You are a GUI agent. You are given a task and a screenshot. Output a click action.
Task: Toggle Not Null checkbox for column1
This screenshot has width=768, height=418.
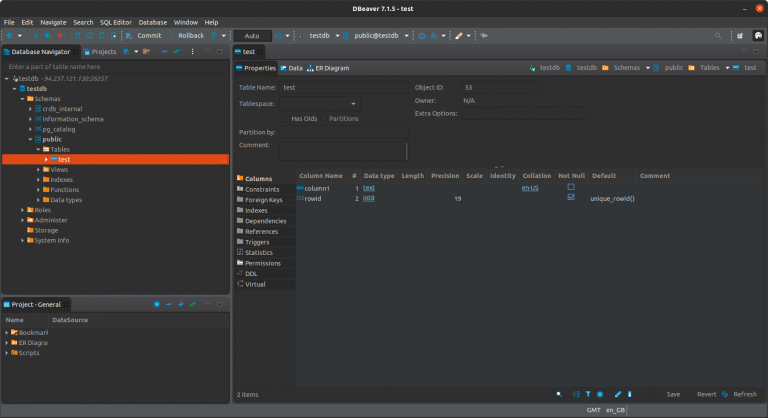pyautogui.click(x=571, y=187)
